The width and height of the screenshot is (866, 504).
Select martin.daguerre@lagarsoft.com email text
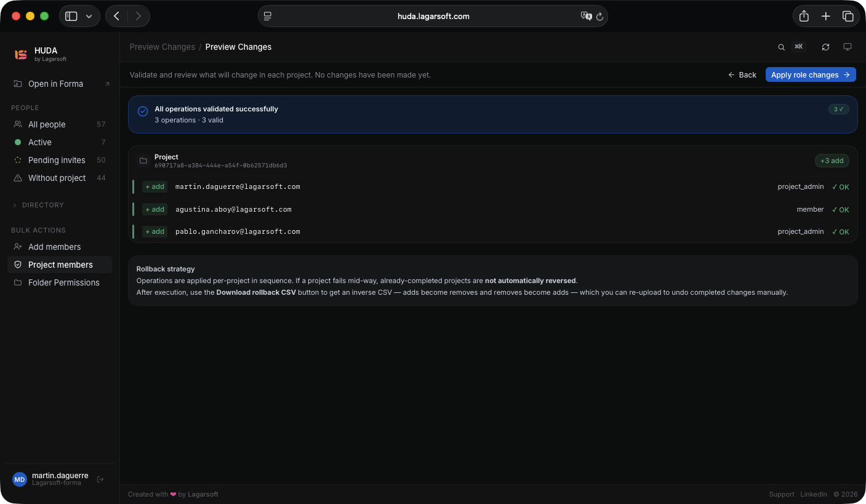click(x=238, y=186)
